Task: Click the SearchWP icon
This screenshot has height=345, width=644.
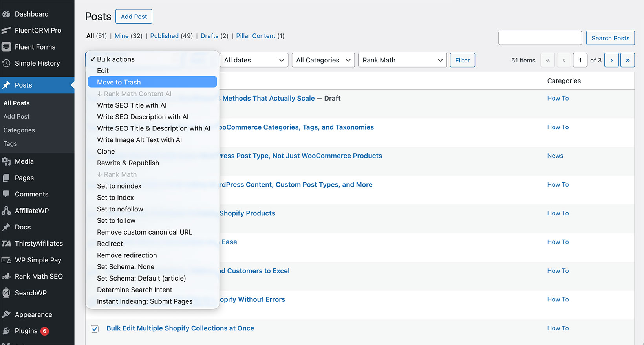Action: coord(6,293)
